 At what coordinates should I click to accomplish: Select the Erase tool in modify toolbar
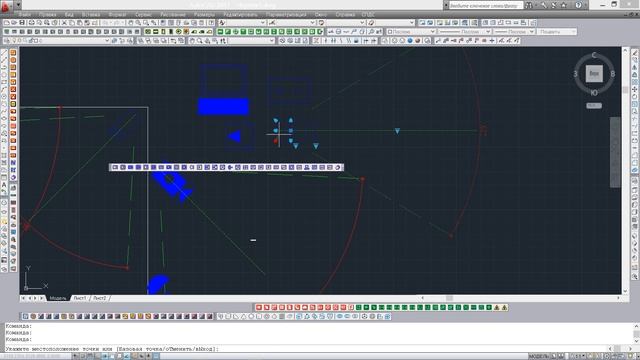tap(635, 52)
